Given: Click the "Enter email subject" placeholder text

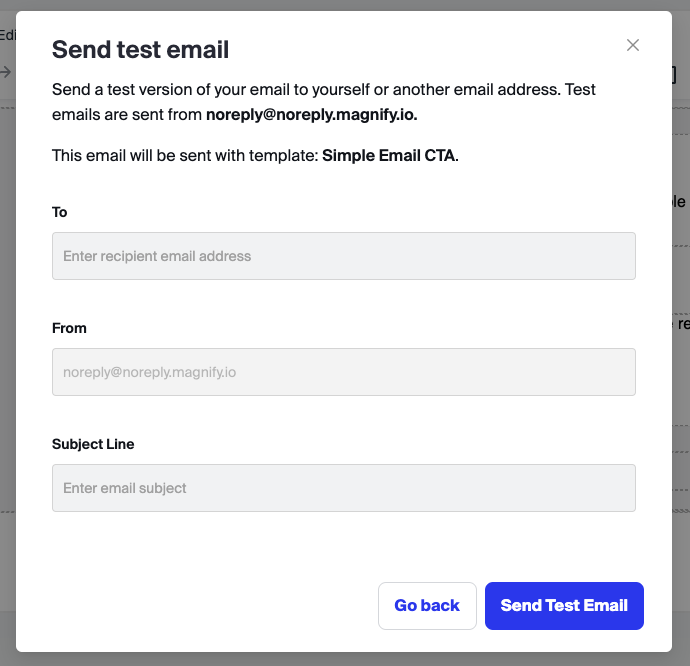Looking at the screenshot, I should [x=125, y=488].
